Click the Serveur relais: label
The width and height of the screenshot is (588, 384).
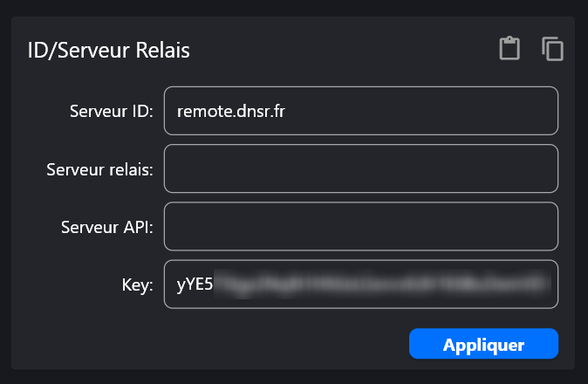99,169
